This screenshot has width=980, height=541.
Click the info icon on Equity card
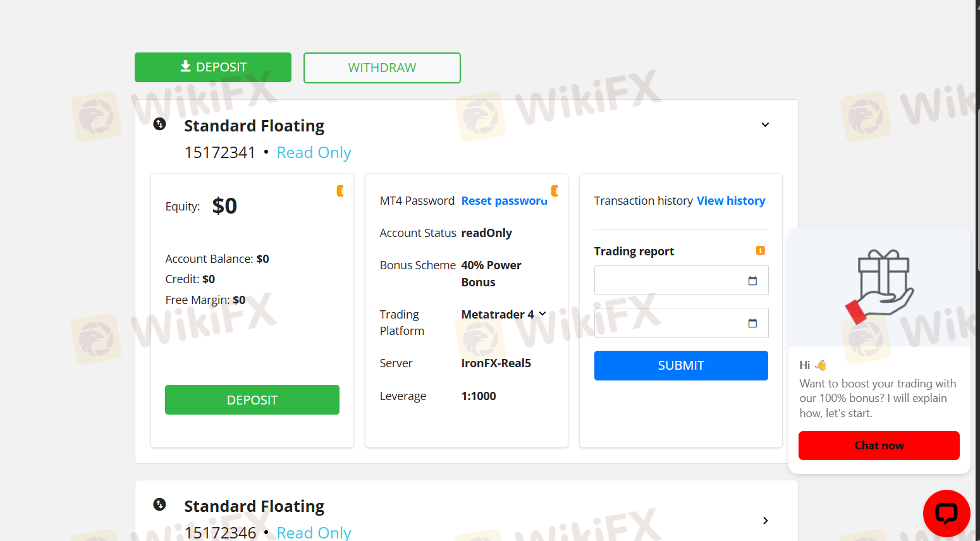(340, 191)
